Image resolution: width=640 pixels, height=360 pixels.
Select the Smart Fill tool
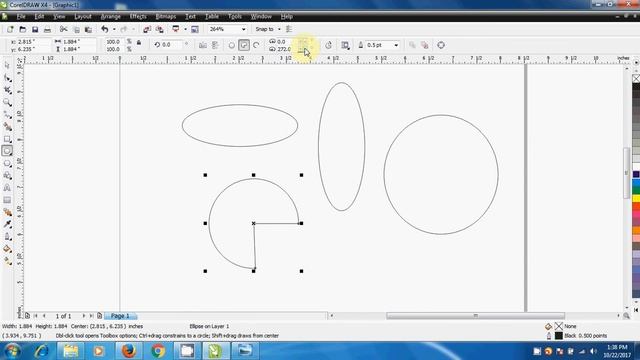click(7, 127)
